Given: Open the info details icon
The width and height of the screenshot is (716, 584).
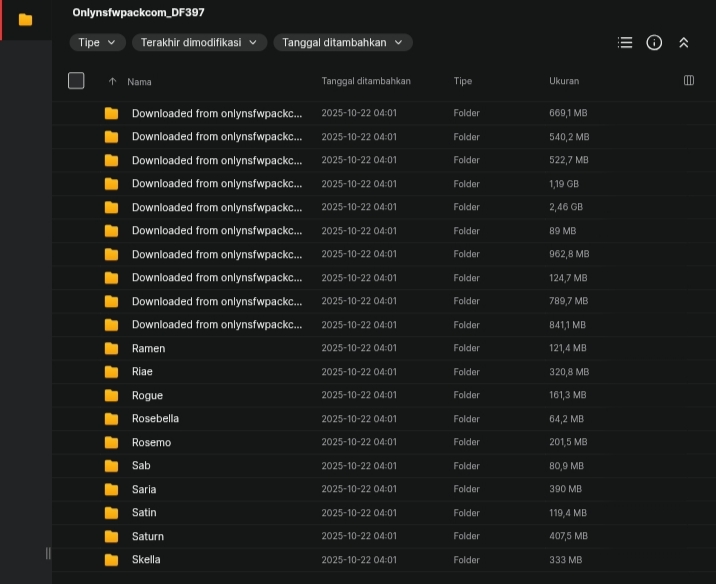Looking at the screenshot, I should pos(654,43).
